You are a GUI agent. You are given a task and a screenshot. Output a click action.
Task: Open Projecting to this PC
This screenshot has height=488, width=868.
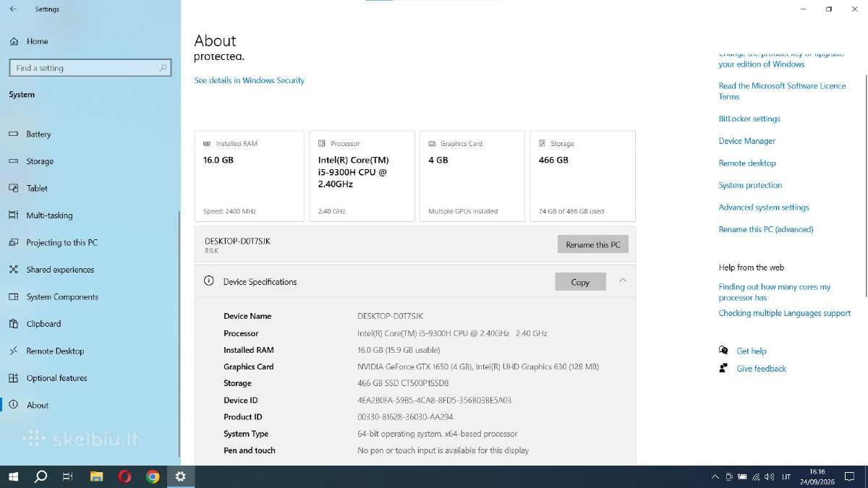point(90,243)
